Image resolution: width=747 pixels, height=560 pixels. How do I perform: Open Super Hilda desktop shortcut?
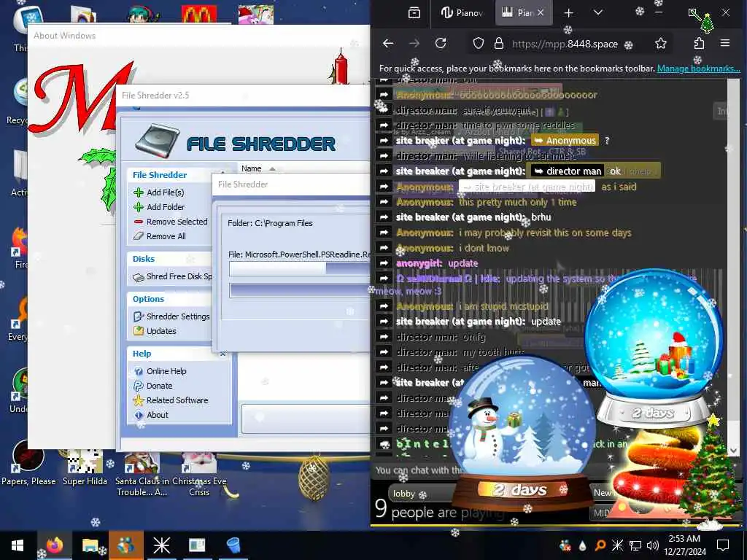point(85,467)
